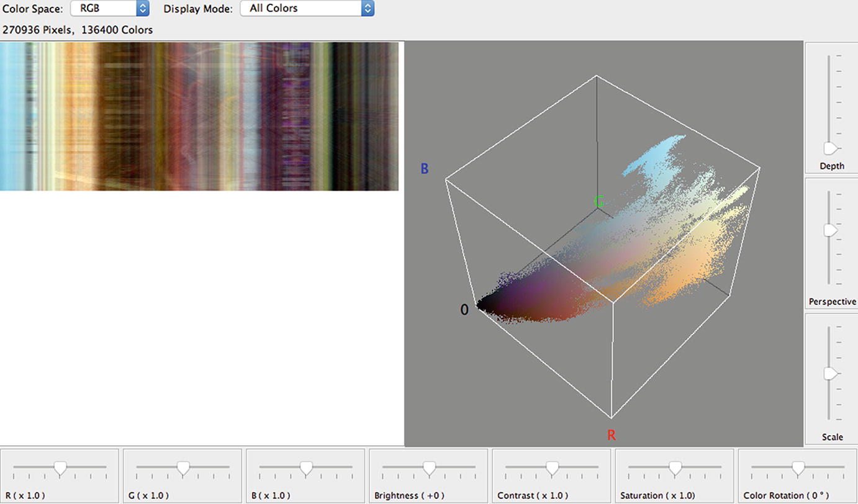Viewport: 858px width, 504px height.
Task: Click the 0 origin label of the cube
Action: click(464, 310)
